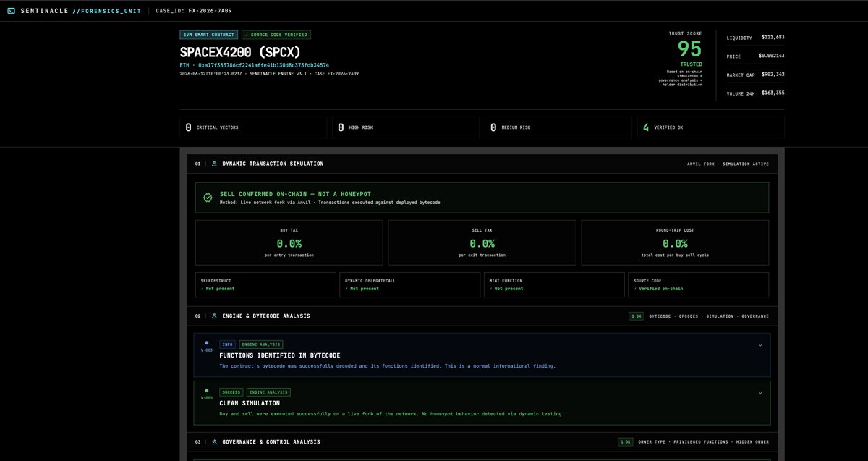Click the Buy Tax 0.0% card

[x=289, y=243]
